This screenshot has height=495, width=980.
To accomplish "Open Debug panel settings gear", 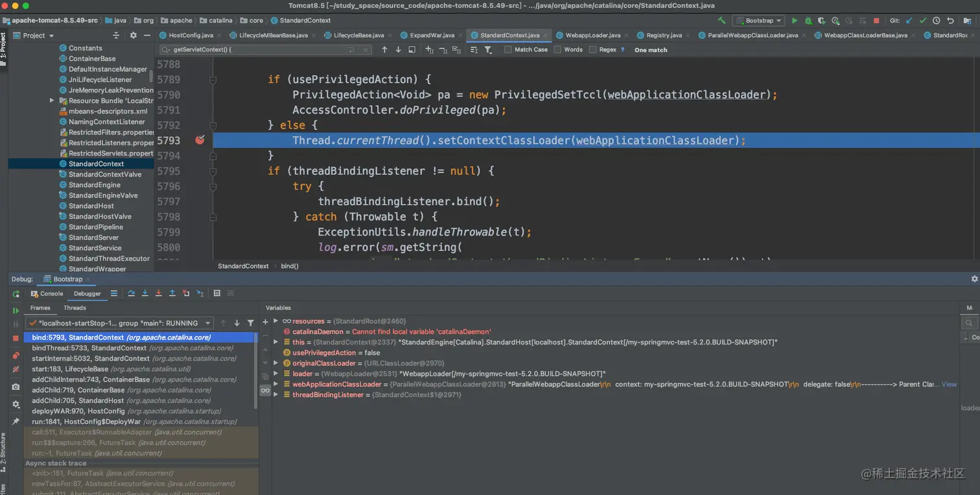I will (974, 279).
